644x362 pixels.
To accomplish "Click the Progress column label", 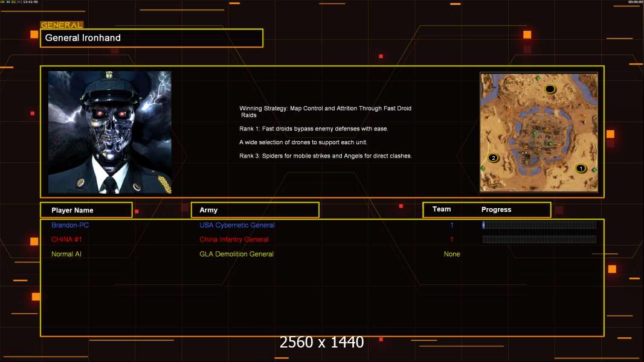I will tap(496, 209).
